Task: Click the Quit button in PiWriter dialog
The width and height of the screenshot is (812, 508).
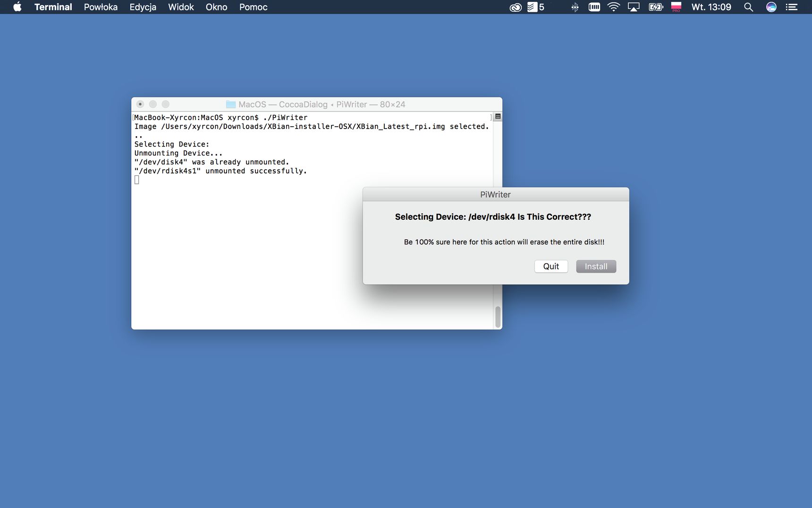Action: pyautogui.click(x=551, y=267)
